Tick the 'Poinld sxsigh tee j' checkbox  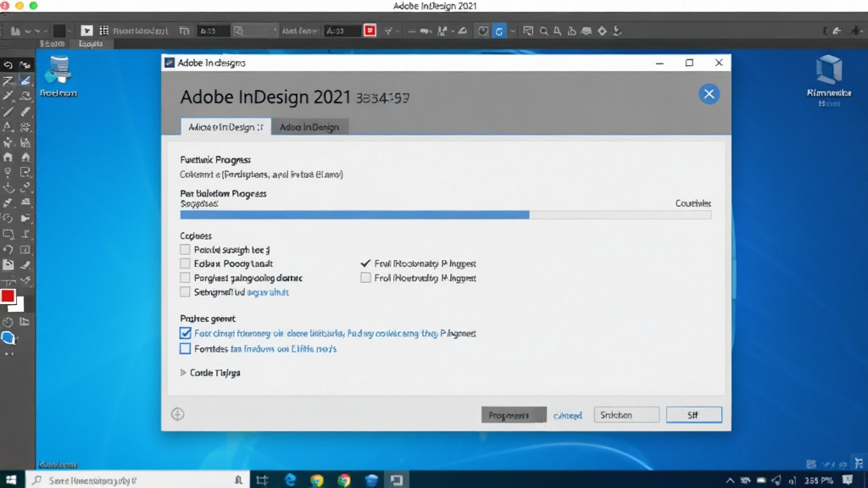pos(185,250)
